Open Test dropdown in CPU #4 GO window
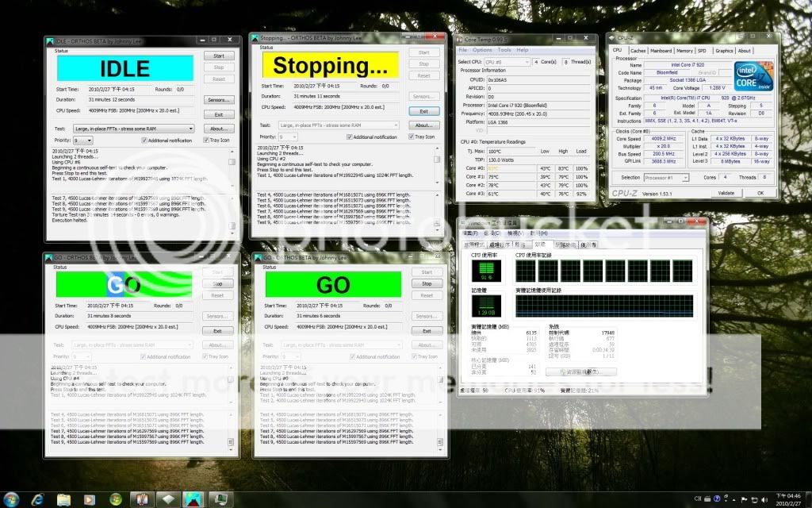 tap(132, 344)
